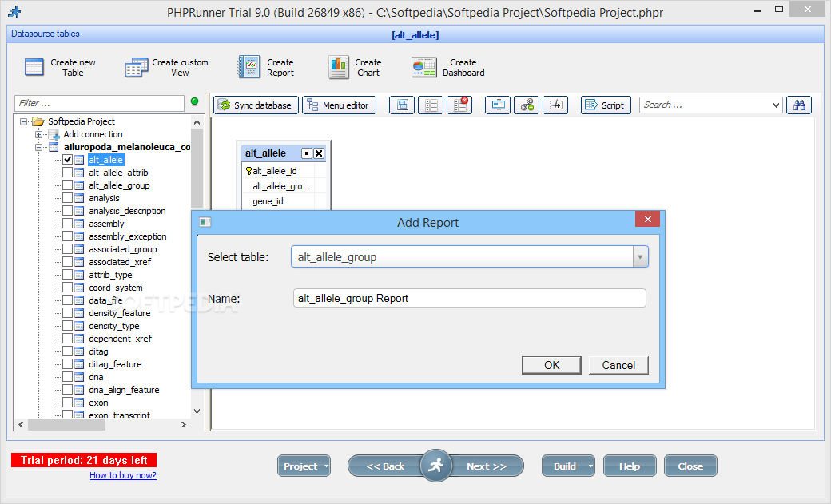Close the alt_allele table box in the designer
The width and height of the screenshot is (831, 504).
[x=319, y=153]
